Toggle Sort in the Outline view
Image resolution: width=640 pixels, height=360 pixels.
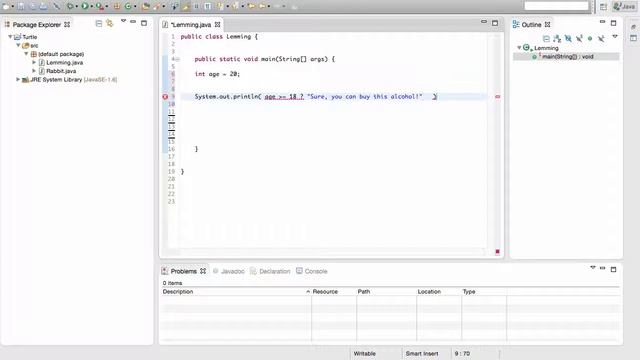[557, 38]
